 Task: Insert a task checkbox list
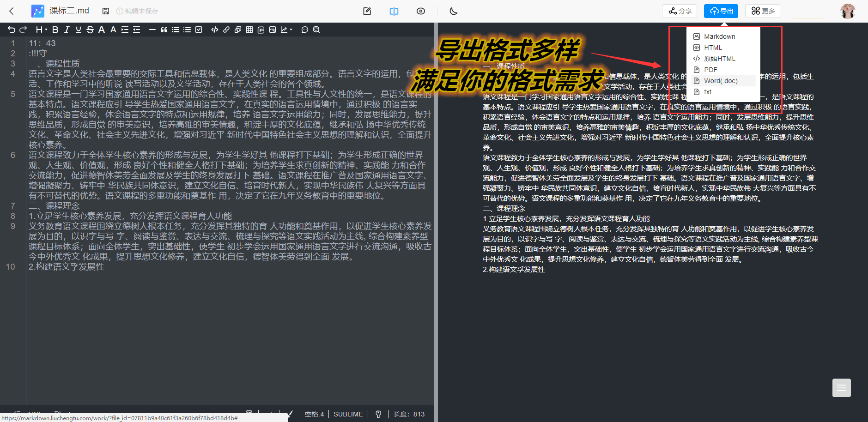point(199,30)
